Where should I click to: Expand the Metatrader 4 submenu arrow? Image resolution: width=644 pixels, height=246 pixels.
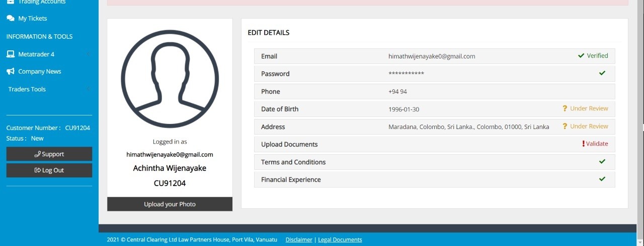[x=89, y=54]
